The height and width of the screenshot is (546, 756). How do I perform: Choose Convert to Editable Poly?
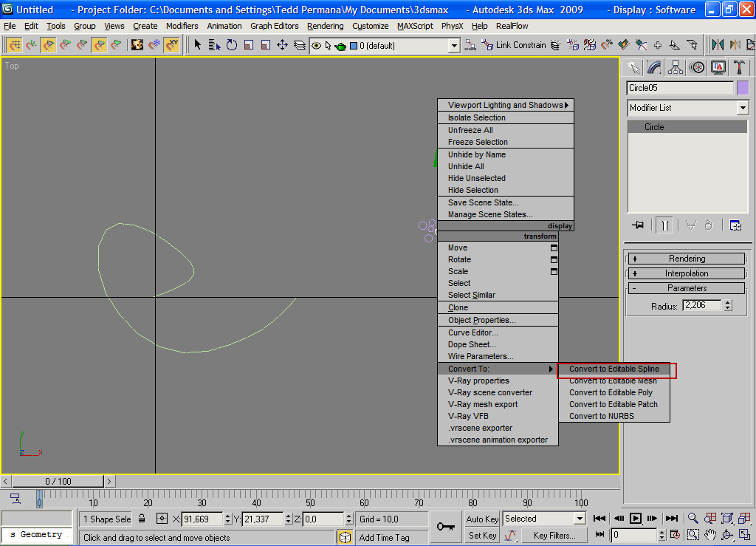click(614, 392)
